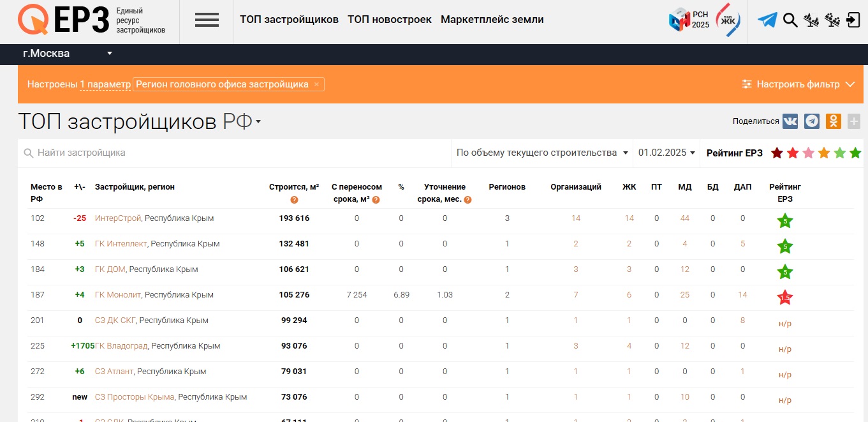Click the 1 параметр link
868x422 pixels.
(105, 84)
